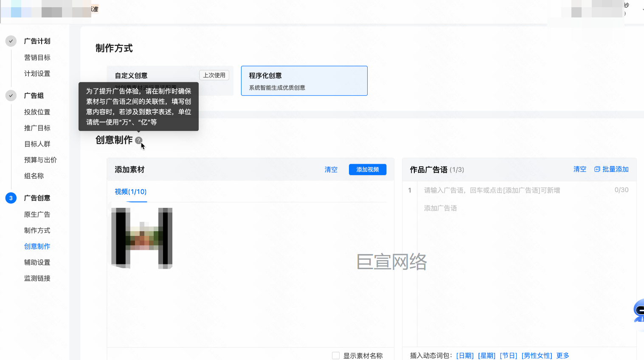Screen dimensions: 644x360
Task: Select the 程序化创意 creation mode
Action: coord(304,81)
